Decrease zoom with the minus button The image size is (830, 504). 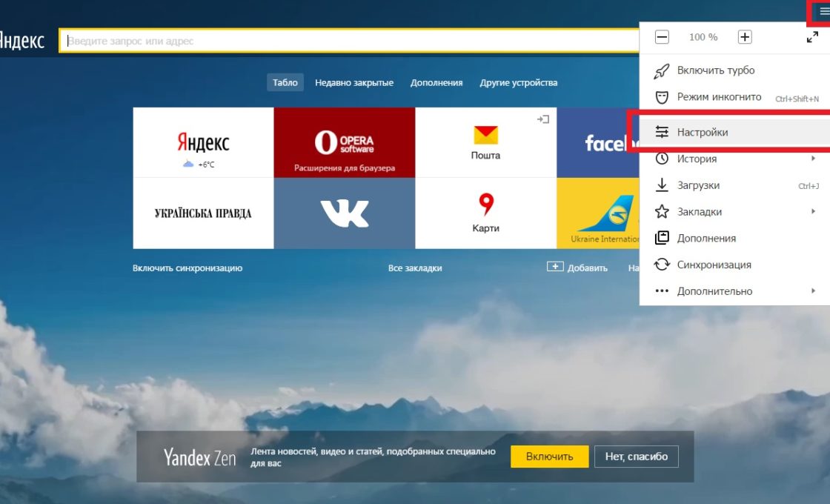click(662, 37)
